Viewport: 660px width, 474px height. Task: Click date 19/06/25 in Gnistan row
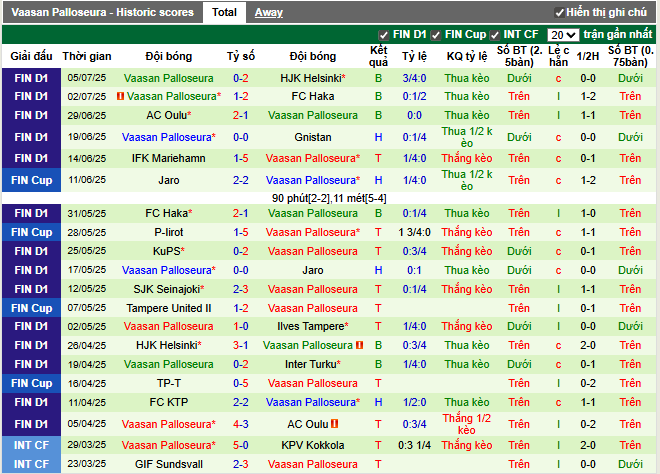click(87, 137)
